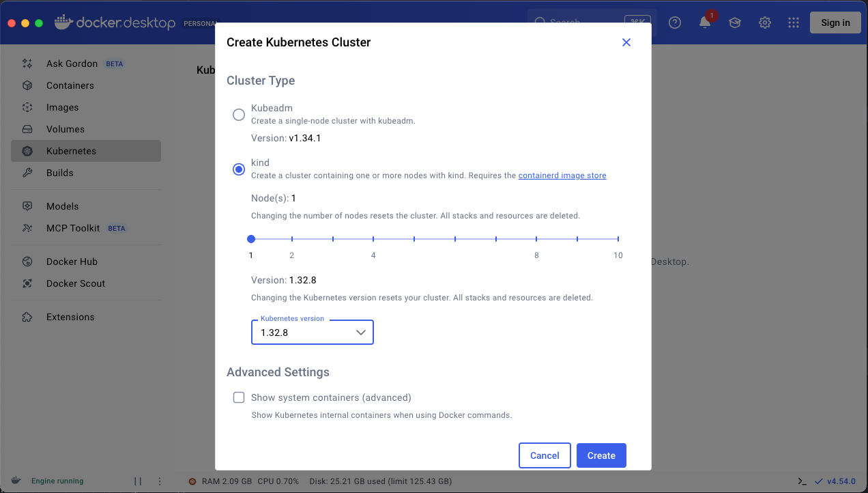The image size is (868, 493).
Task: Click the Docker whale logo in header
Action: (x=63, y=22)
